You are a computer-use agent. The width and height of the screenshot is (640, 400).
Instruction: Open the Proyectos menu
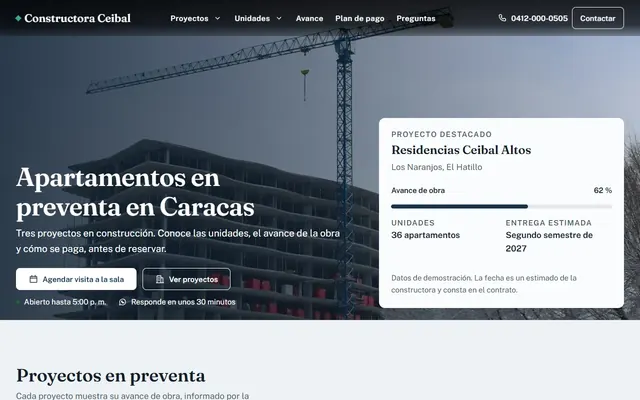(x=196, y=18)
